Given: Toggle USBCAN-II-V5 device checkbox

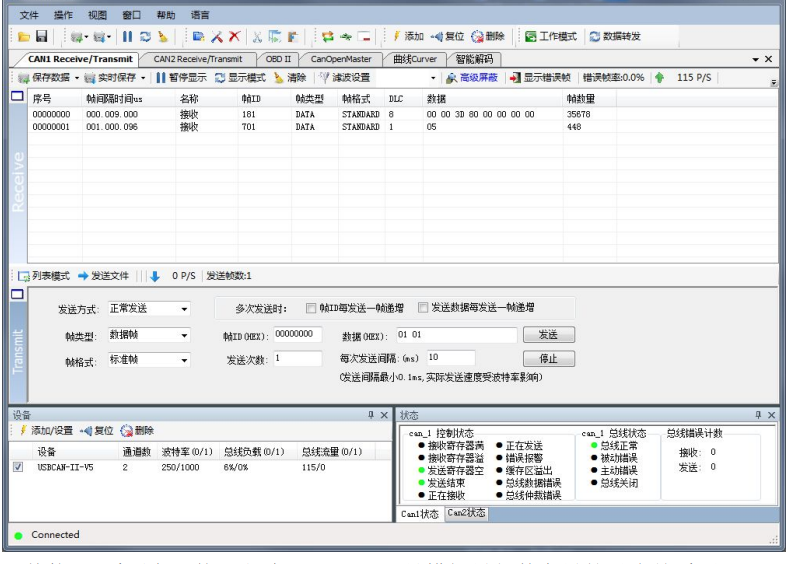Looking at the screenshot, I should pos(18,467).
